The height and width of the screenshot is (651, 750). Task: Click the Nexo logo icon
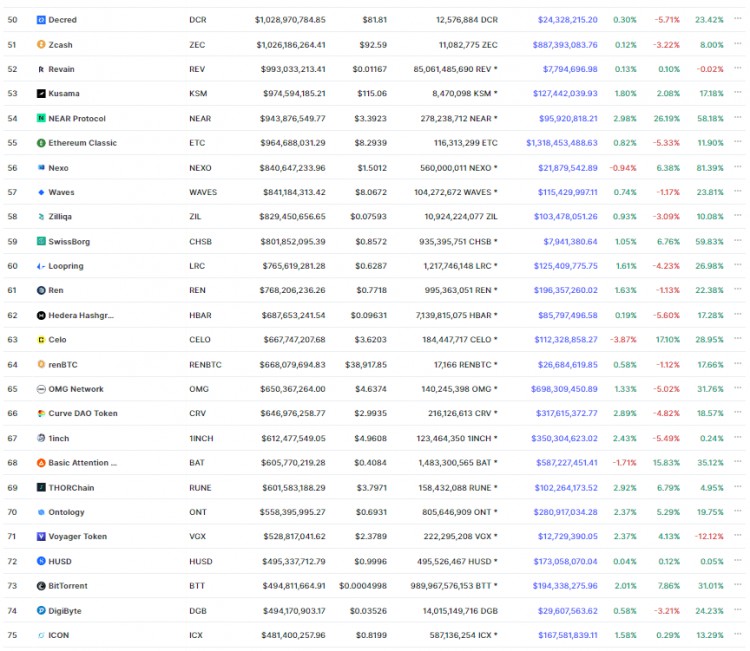(x=41, y=167)
